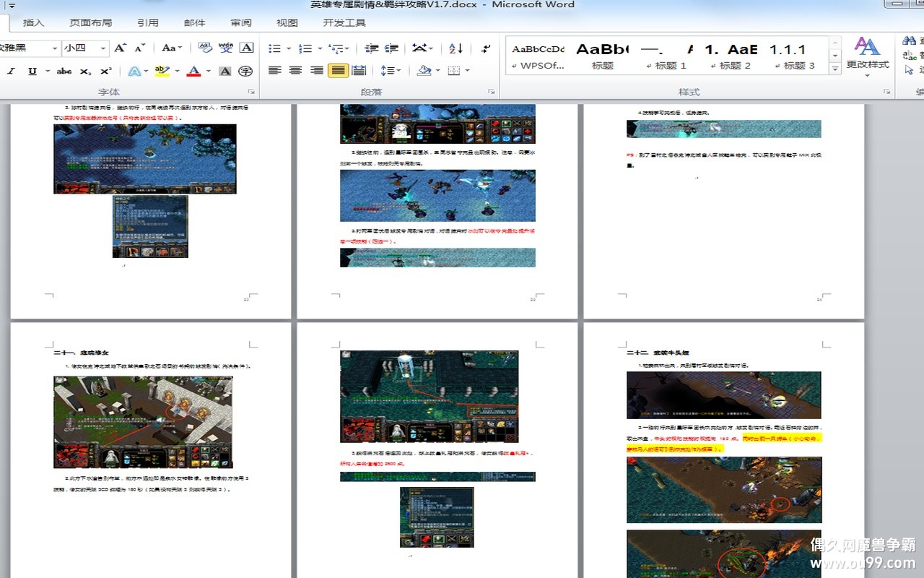Click the Enclosed Character (字) icon

click(245, 71)
